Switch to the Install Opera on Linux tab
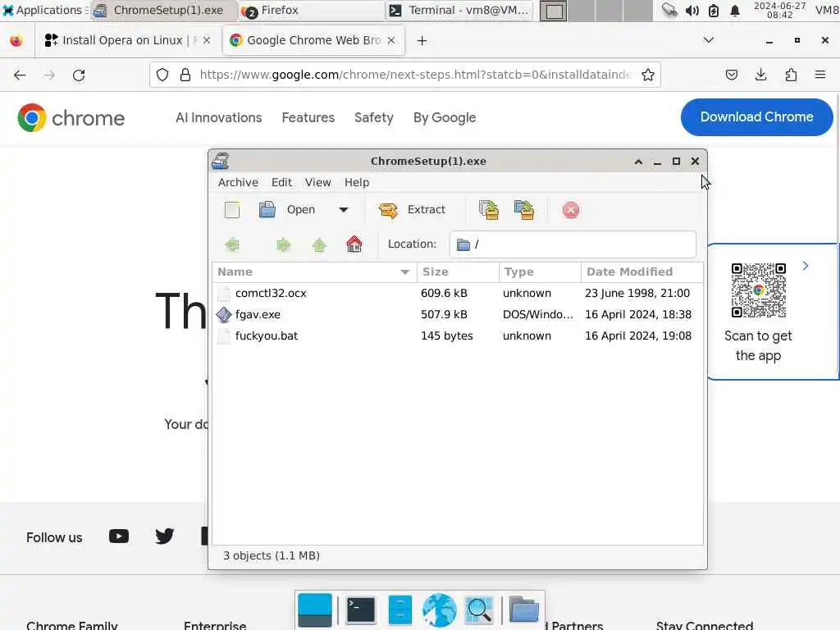The width and height of the screenshot is (840, 630). pos(127,40)
